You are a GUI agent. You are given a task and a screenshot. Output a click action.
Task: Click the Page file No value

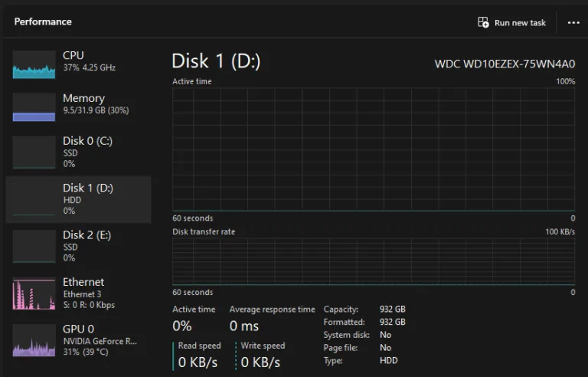point(385,348)
